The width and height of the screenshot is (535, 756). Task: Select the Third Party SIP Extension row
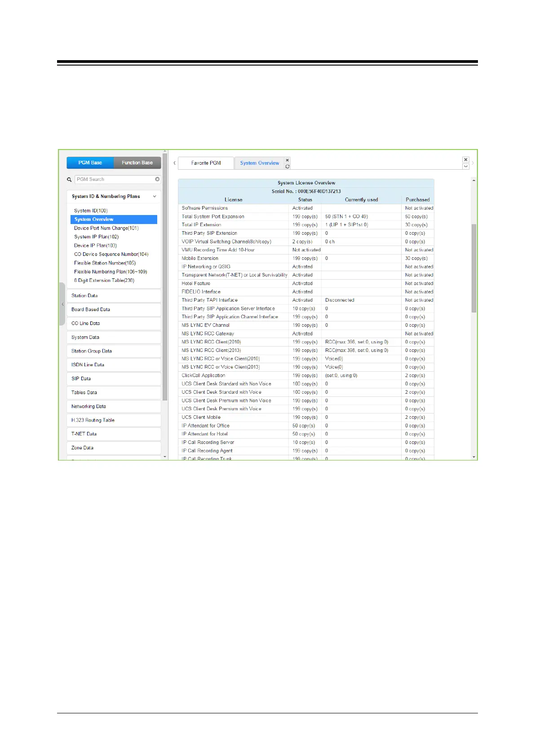[x=306, y=233]
